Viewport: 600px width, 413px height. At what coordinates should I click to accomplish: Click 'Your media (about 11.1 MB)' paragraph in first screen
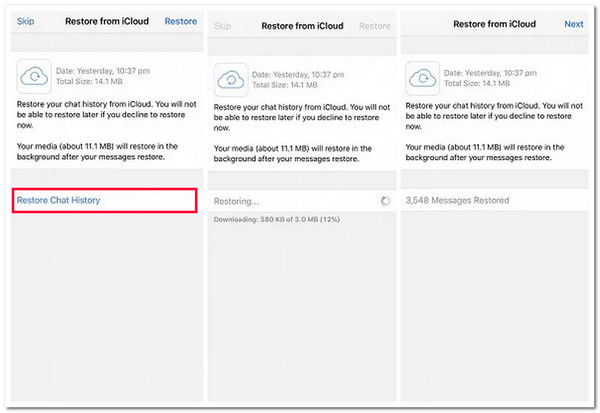tap(97, 152)
